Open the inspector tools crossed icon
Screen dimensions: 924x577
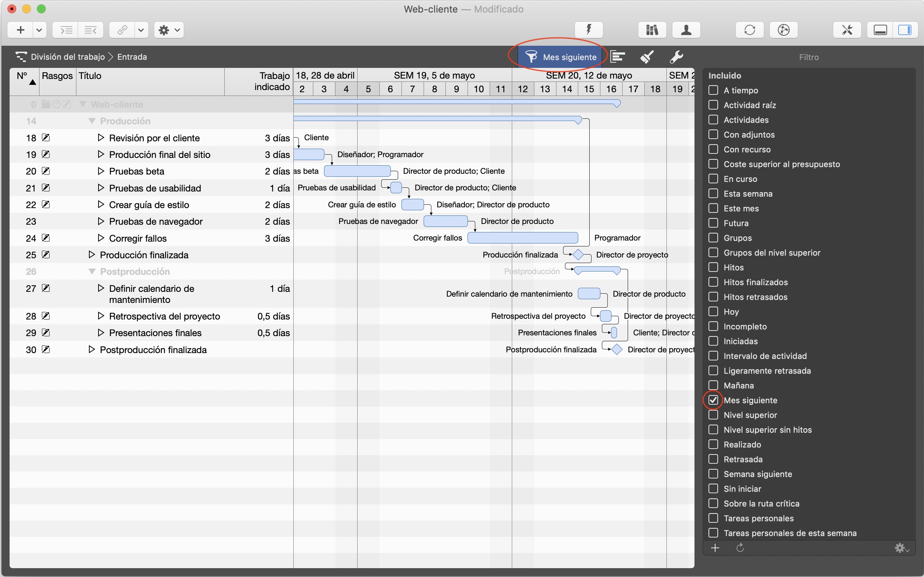click(x=847, y=30)
